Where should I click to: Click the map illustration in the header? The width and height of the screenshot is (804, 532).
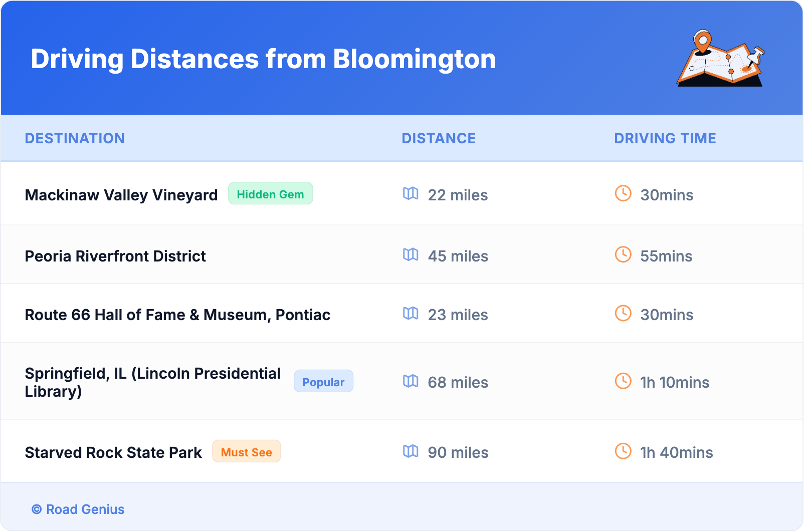pyautogui.click(x=720, y=59)
